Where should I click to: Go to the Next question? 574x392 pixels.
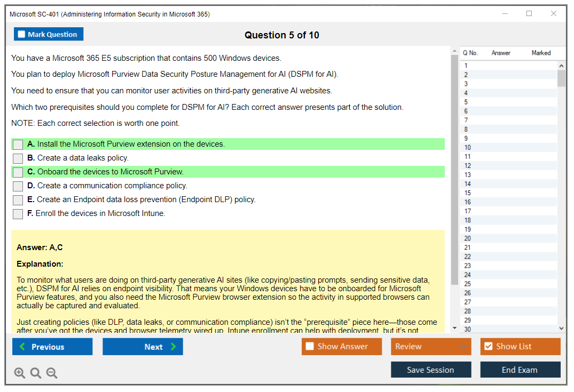pyautogui.click(x=143, y=347)
